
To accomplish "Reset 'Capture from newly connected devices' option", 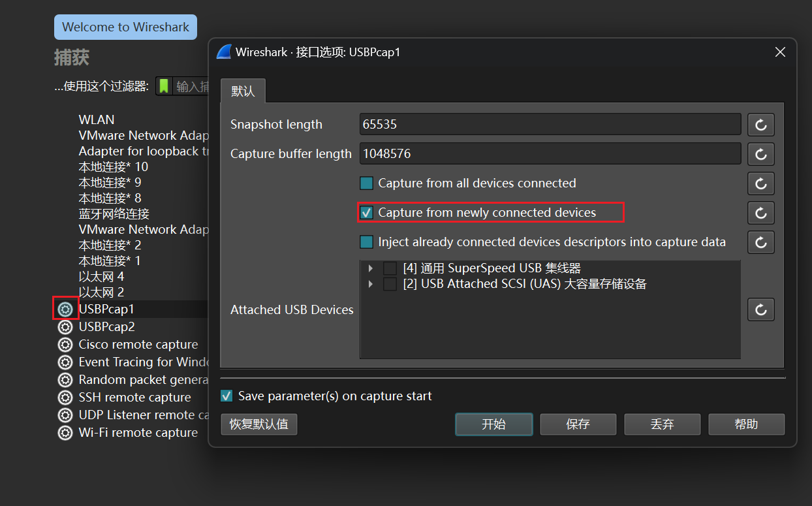I will tap(761, 213).
